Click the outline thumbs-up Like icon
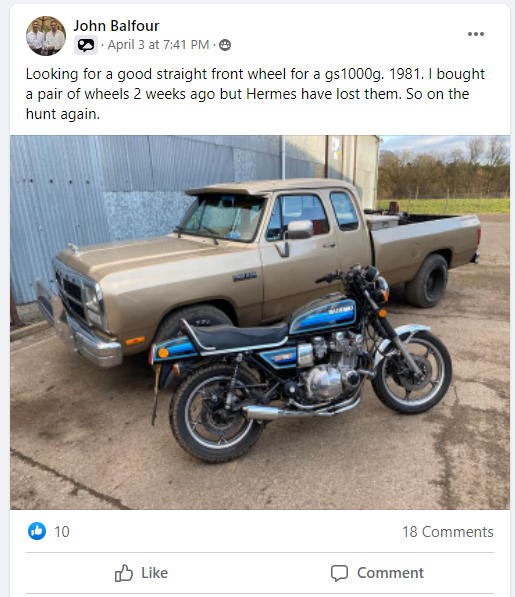This screenshot has width=515, height=597. [x=124, y=573]
